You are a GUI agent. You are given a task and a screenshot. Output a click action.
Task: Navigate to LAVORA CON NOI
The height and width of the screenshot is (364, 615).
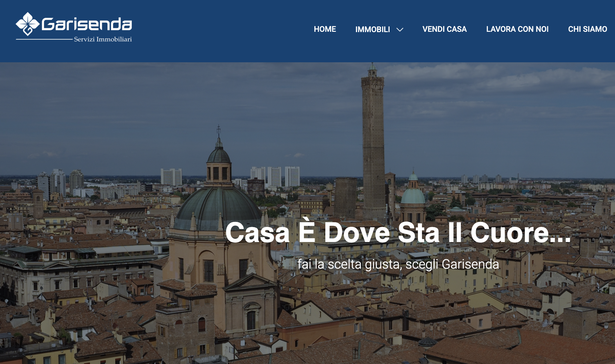(x=517, y=29)
